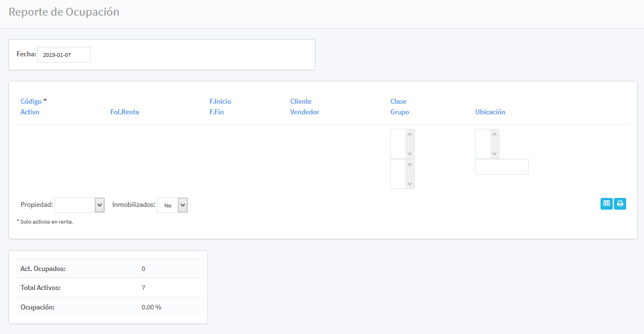Sort by Fol.Renta column header
The height and width of the screenshot is (334, 644).
[x=124, y=112]
